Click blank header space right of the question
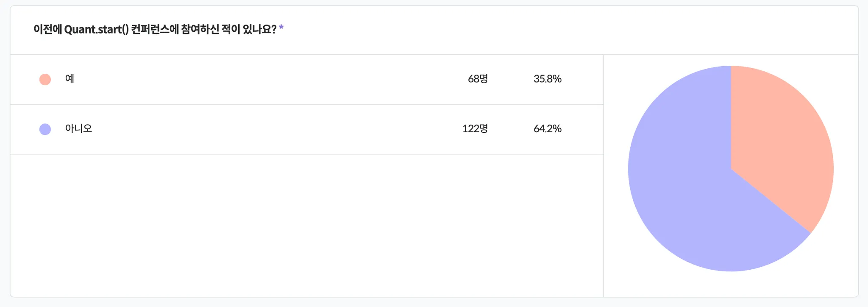This screenshot has height=307, width=868. coord(551,30)
